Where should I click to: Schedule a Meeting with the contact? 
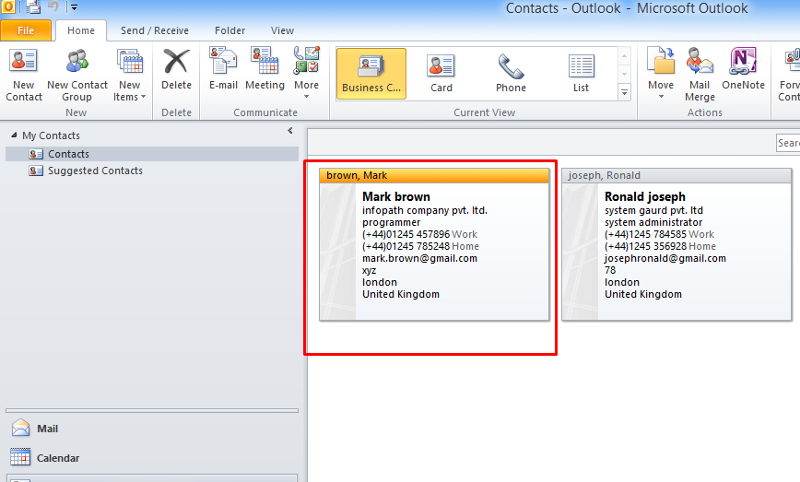tap(265, 70)
